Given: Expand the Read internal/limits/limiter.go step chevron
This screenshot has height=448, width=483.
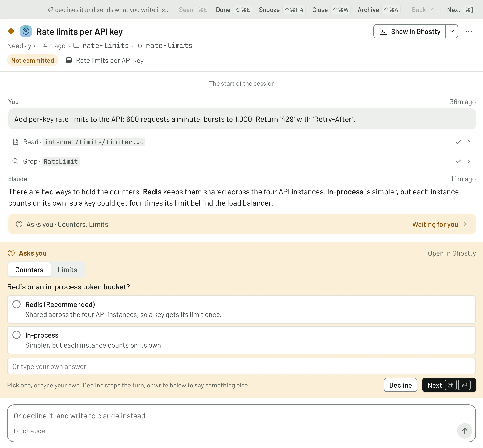Looking at the screenshot, I should 469,142.
